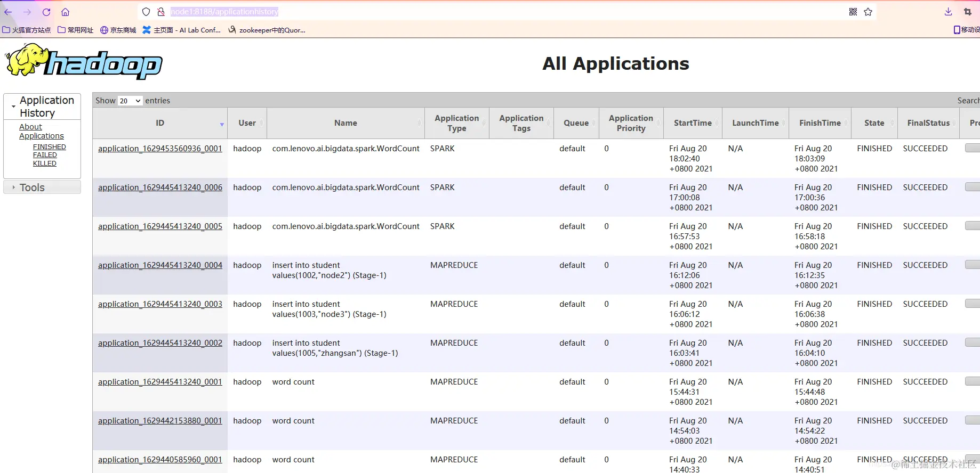This screenshot has width=980, height=473.
Task: Filter applications by FINISHED state
Action: pyautogui.click(x=50, y=147)
